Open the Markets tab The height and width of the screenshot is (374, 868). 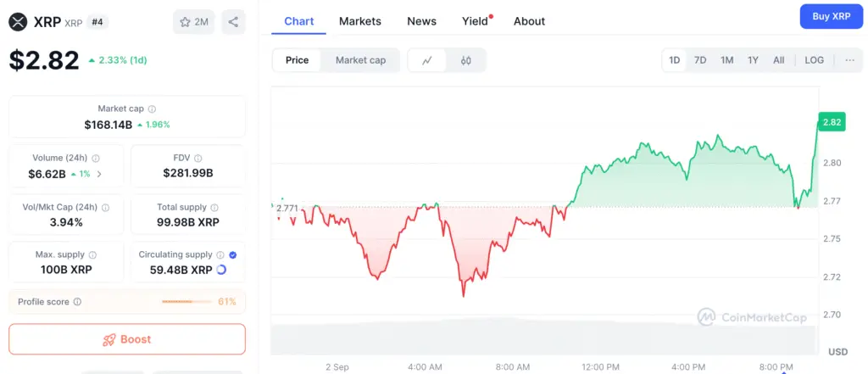coord(359,21)
